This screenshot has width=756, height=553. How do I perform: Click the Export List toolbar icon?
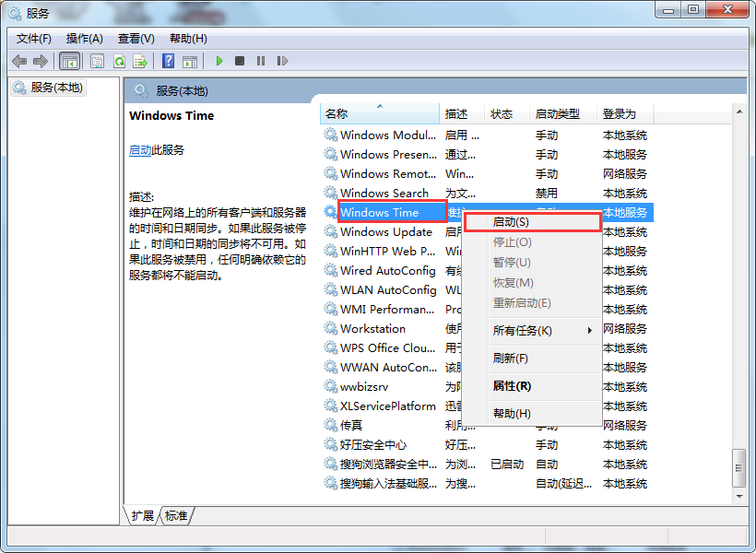pos(140,61)
